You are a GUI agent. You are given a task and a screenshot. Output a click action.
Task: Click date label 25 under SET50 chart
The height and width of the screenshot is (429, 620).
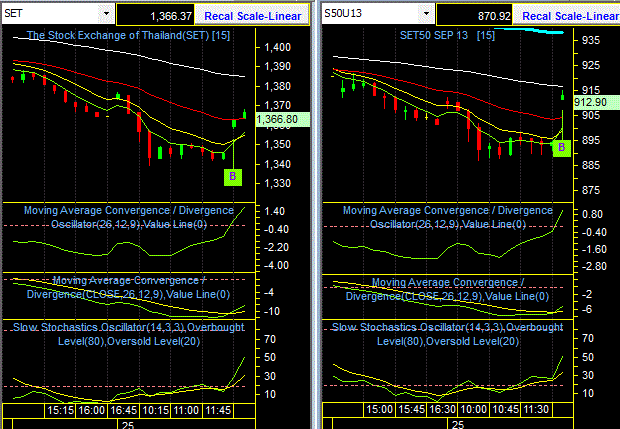[x=457, y=425]
